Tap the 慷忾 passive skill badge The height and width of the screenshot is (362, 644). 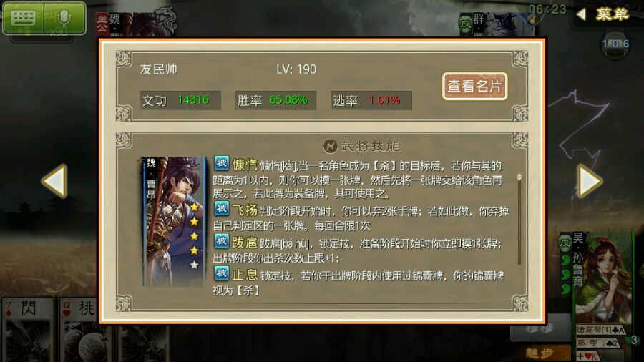[221, 164]
